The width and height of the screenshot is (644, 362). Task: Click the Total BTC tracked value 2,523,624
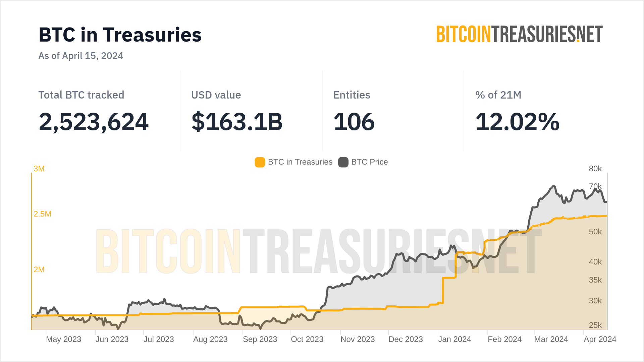(94, 122)
